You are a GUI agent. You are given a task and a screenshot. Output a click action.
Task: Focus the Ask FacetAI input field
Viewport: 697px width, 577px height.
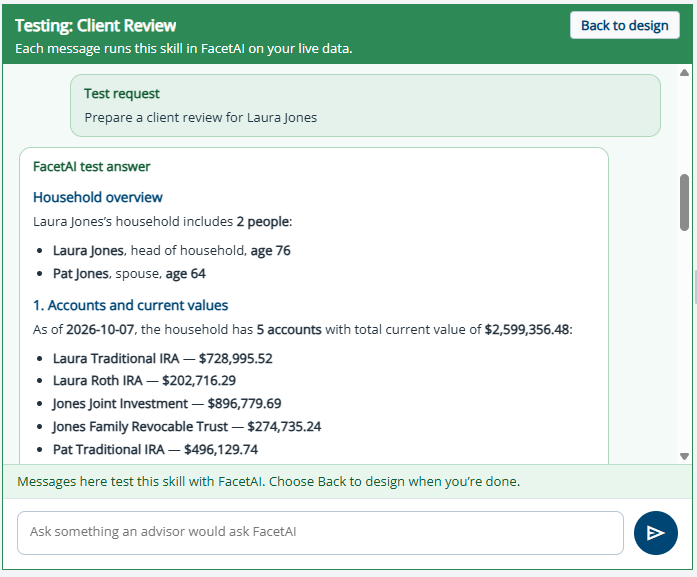[x=320, y=533]
